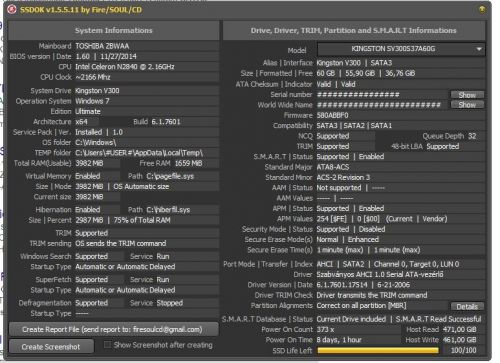Select Mainboard value TOSHIBA ZBWAA
Image resolution: width=500 pixels, height=363 pixels.
pos(102,46)
